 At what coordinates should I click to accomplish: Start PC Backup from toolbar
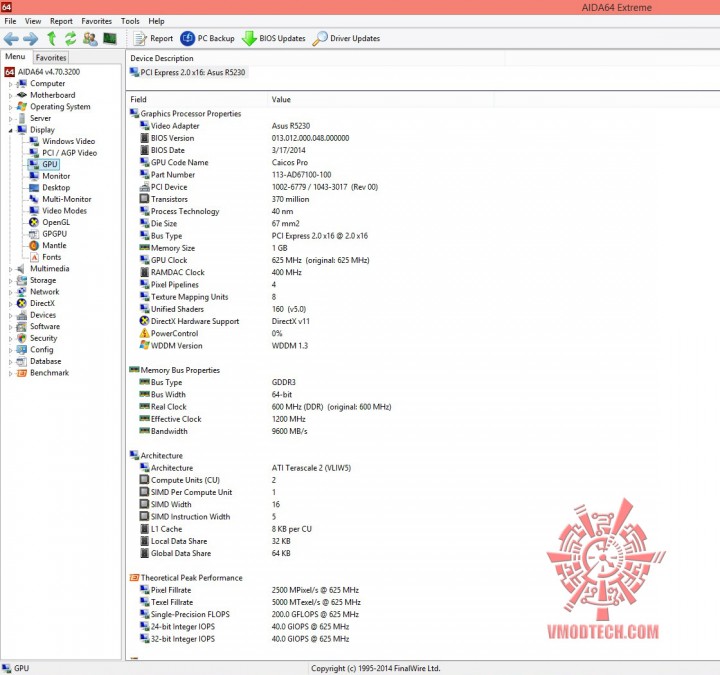[x=208, y=39]
